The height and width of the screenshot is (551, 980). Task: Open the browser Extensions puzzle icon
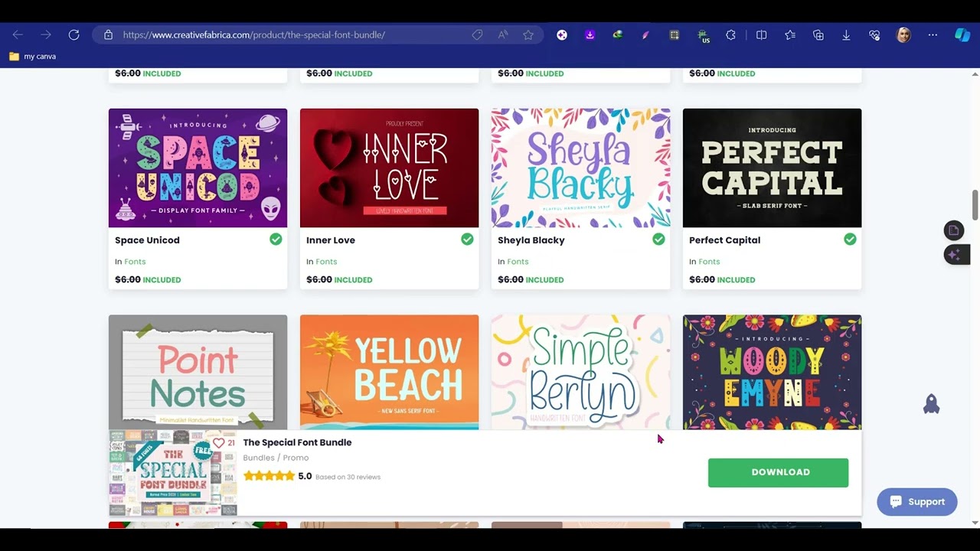pyautogui.click(x=730, y=34)
